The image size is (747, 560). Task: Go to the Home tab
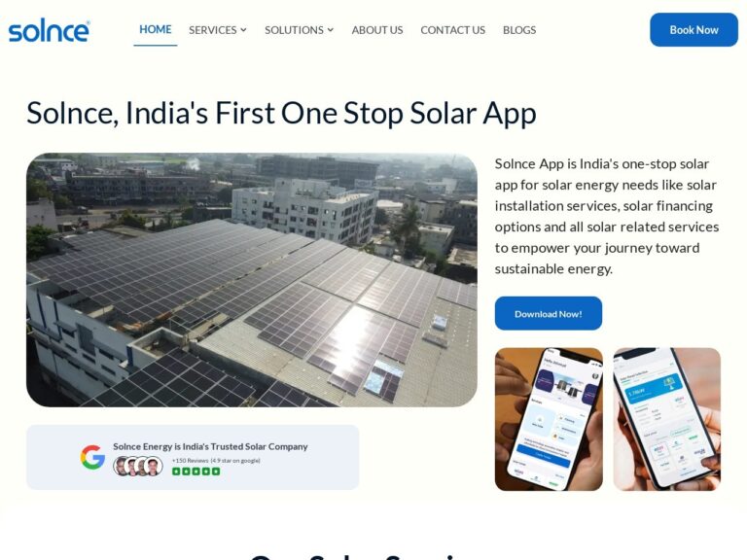pyautogui.click(x=156, y=29)
